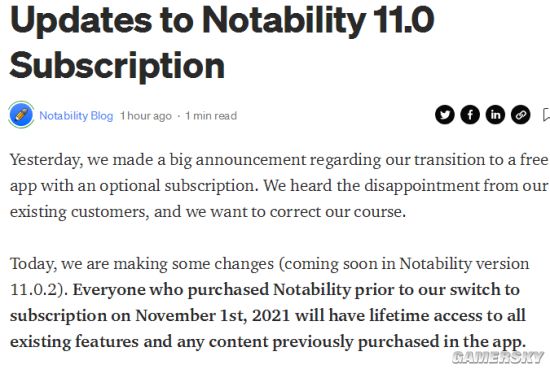The width and height of the screenshot is (550, 369).
Task: Click the GAMERSKY watermark logo
Action: pos(498,358)
